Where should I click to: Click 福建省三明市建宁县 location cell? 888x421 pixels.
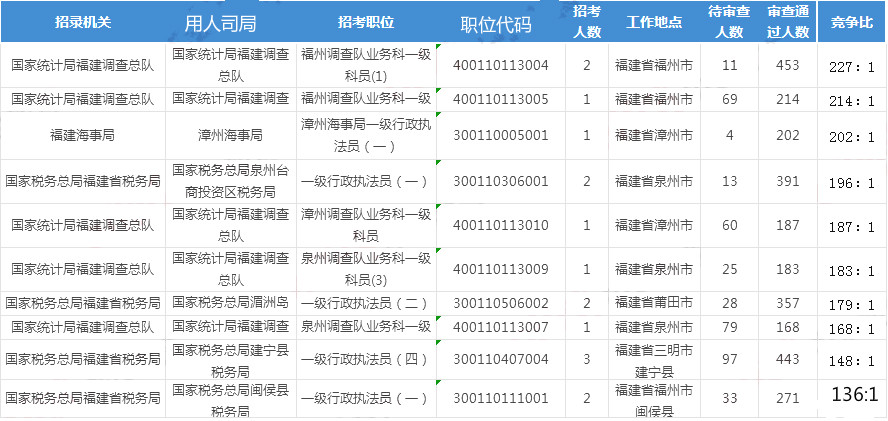coord(654,359)
